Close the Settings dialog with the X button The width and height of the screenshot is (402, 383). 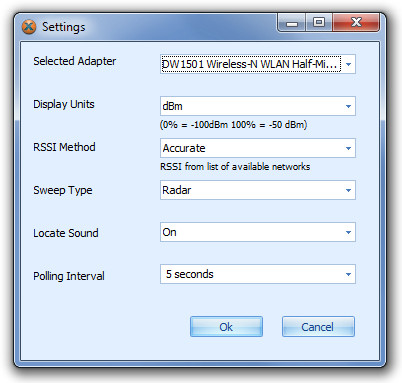(356, 23)
